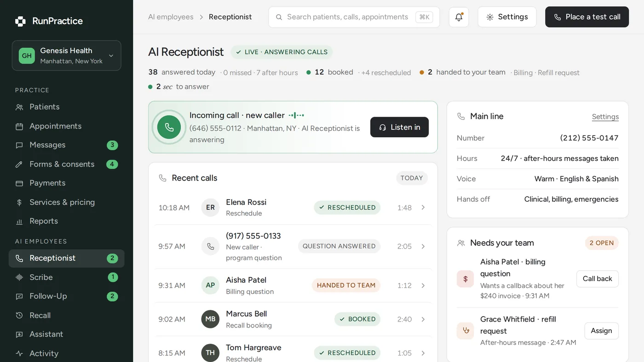
Task: Select Scribe under AI Employees
Action: click(x=67, y=277)
